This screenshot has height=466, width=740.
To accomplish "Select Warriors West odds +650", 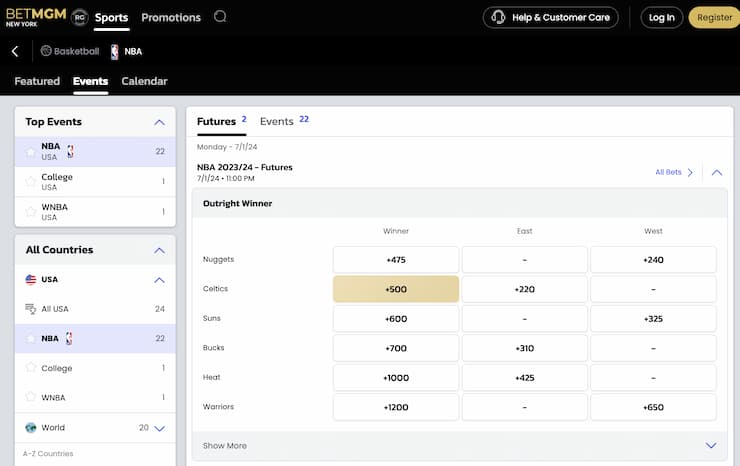I will [653, 407].
